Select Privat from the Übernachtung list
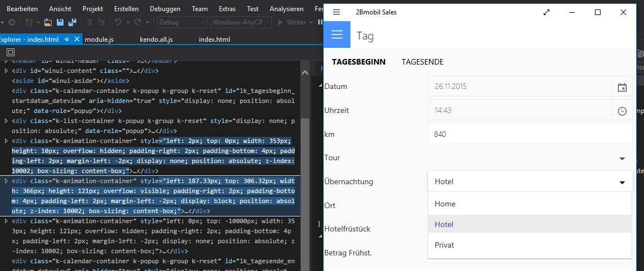This screenshot has width=644, height=271. pyautogui.click(x=445, y=245)
